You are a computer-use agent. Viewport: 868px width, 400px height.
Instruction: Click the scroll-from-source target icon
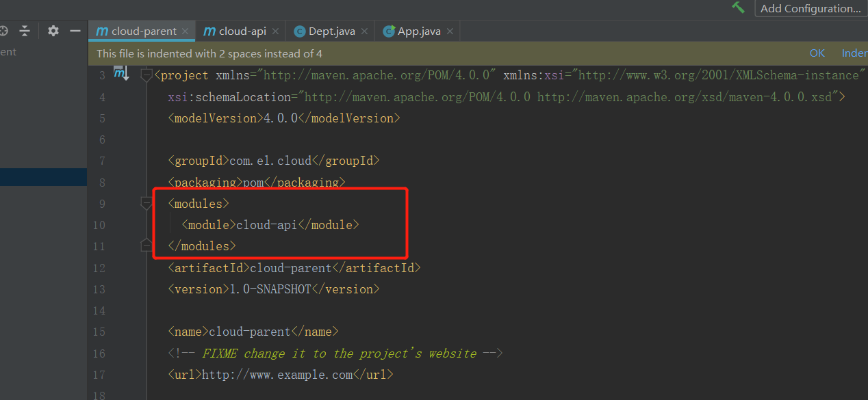[3, 31]
